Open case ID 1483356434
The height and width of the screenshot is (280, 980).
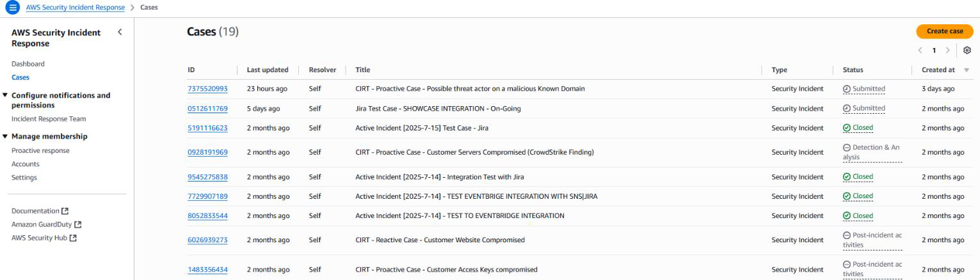[x=207, y=270]
